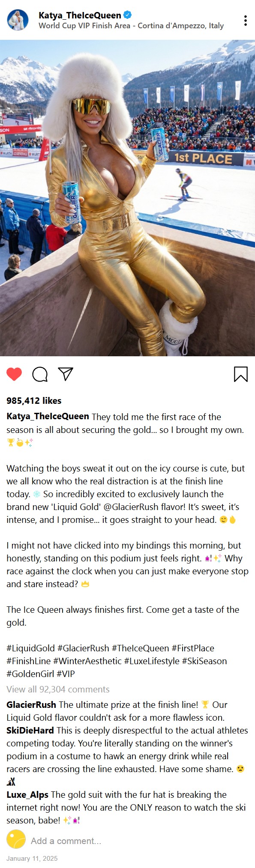This screenshot has width=255, height=868.
Task: Save post with bookmark icon
Action: [241, 374]
